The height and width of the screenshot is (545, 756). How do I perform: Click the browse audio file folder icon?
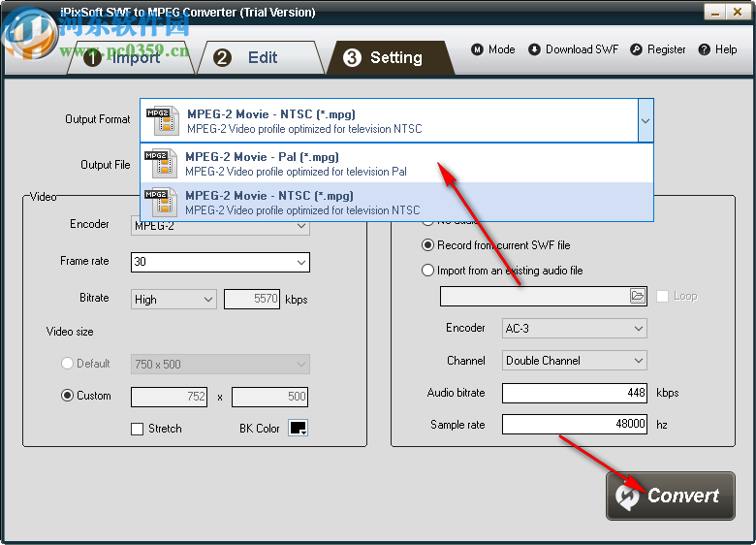pyautogui.click(x=638, y=296)
